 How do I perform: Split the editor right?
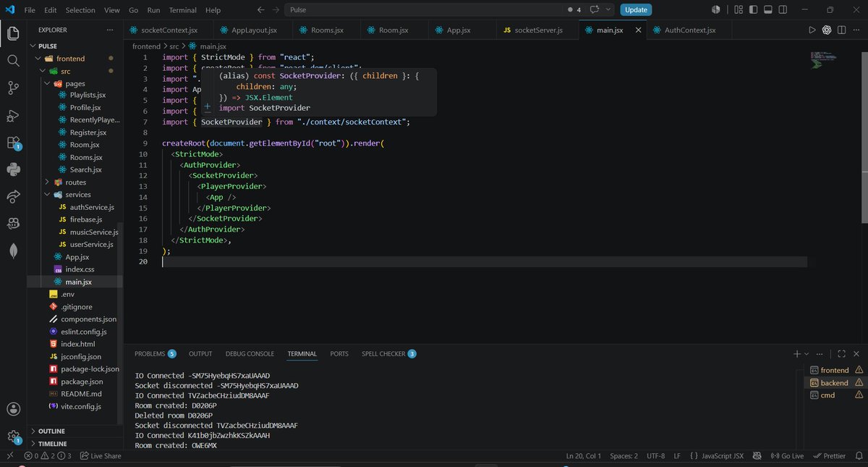pos(842,30)
